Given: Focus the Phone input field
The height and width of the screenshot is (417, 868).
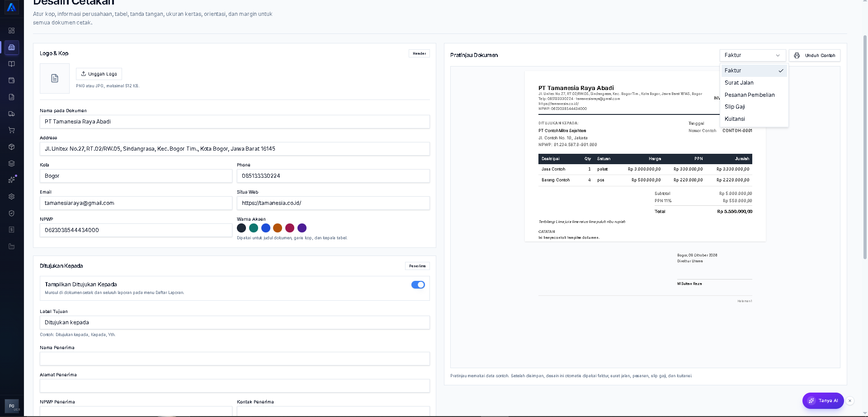Looking at the screenshot, I should tap(333, 176).
